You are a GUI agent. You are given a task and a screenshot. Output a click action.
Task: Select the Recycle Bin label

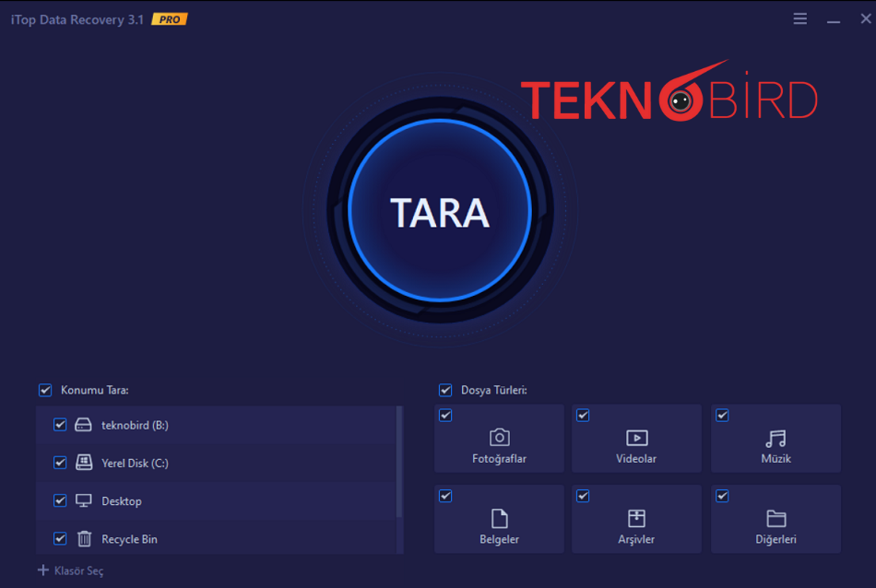click(129, 539)
